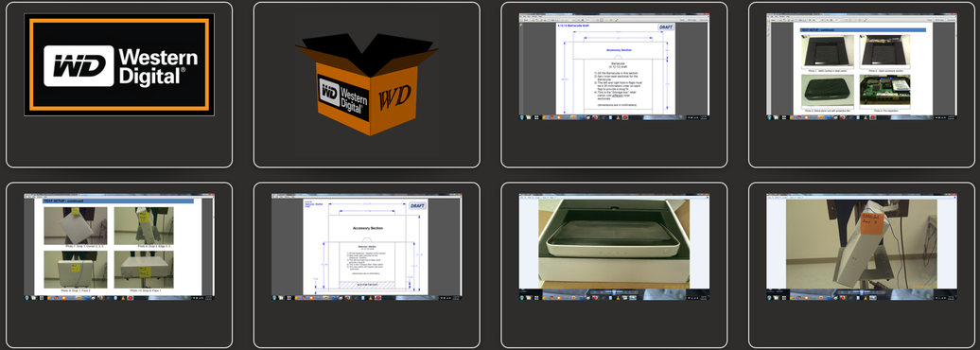
Task: Open the Western Digital logo thumbnail
Action: (119, 64)
